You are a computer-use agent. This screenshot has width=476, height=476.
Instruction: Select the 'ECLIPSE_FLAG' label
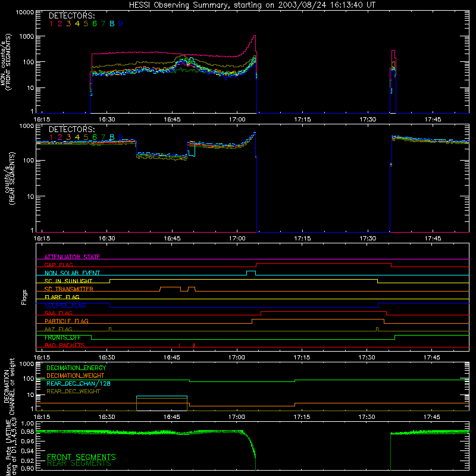(65, 305)
